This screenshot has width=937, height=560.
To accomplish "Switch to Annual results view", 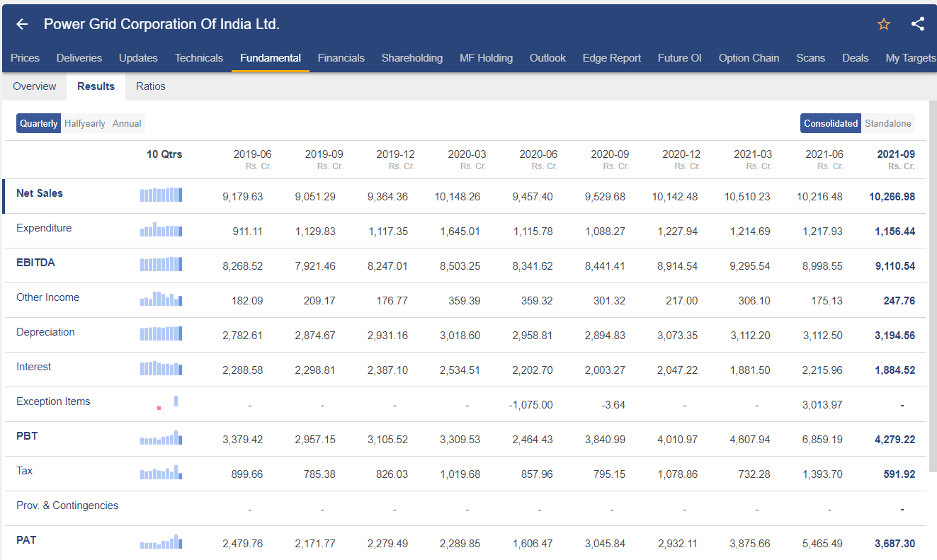I will [127, 123].
